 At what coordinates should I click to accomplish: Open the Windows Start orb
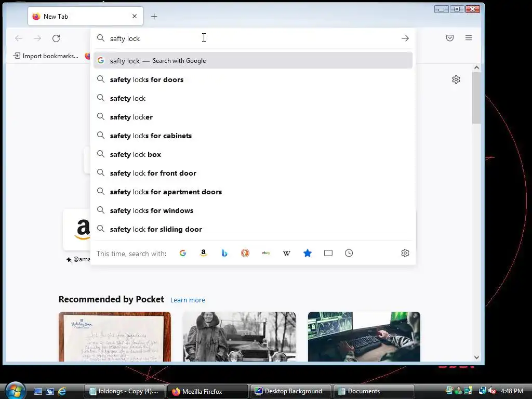15,390
